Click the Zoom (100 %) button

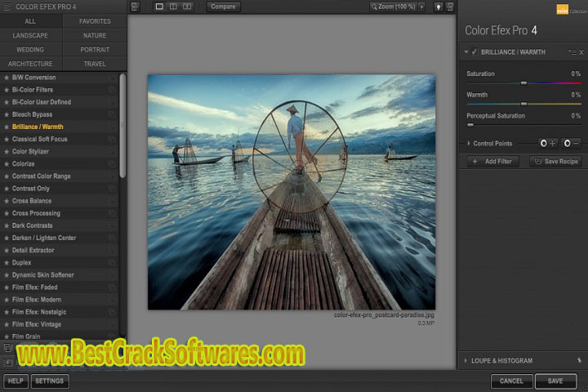click(x=394, y=7)
